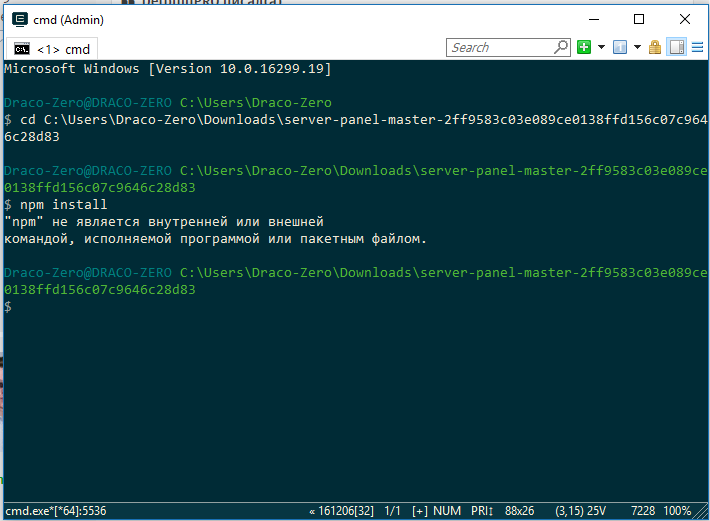Click the green new console plus icon

point(584,47)
